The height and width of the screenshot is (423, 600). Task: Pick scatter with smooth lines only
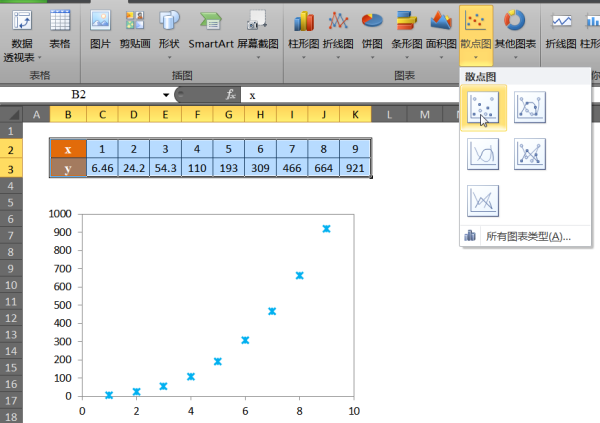point(483,154)
